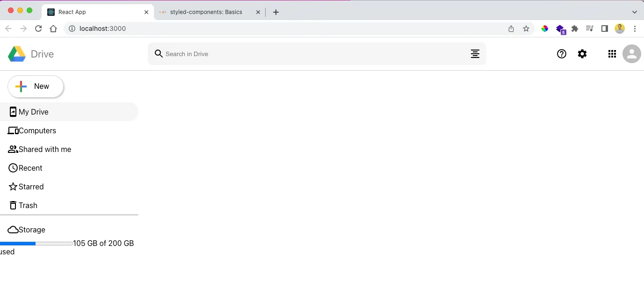Click the Search in Drive field

[317, 54]
